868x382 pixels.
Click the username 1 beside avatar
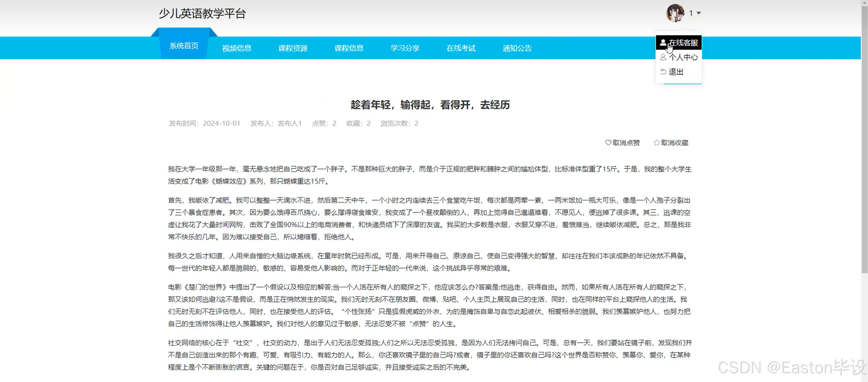(x=691, y=13)
